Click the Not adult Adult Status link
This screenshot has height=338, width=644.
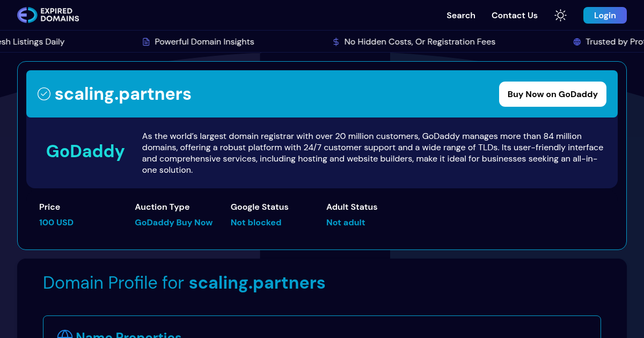point(346,222)
